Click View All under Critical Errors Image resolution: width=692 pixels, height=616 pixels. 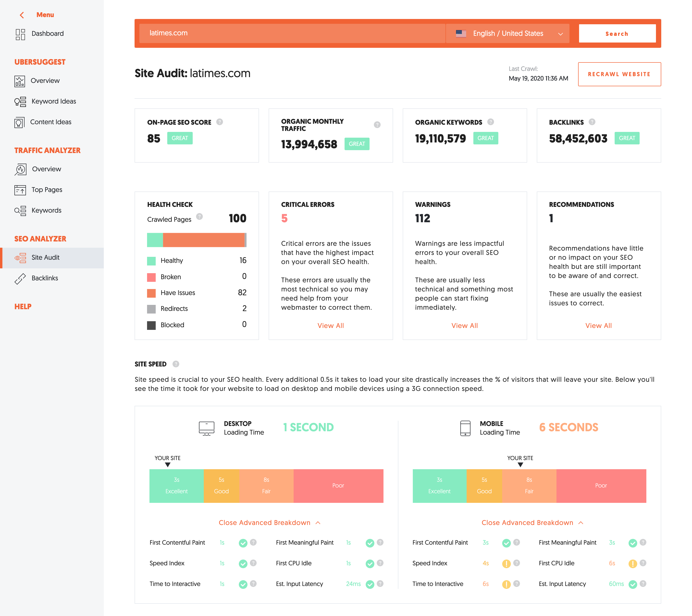(x=330, y=325)
